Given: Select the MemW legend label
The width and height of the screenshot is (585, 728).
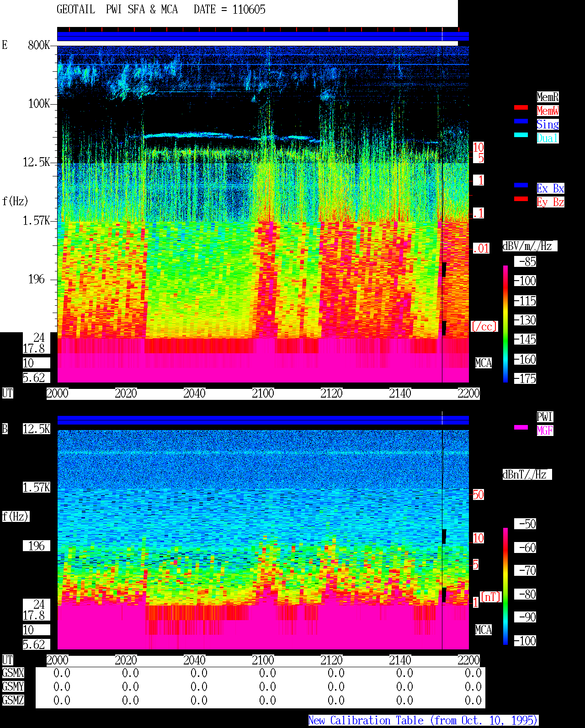Looking at the screenshot, I should point(548,111).
